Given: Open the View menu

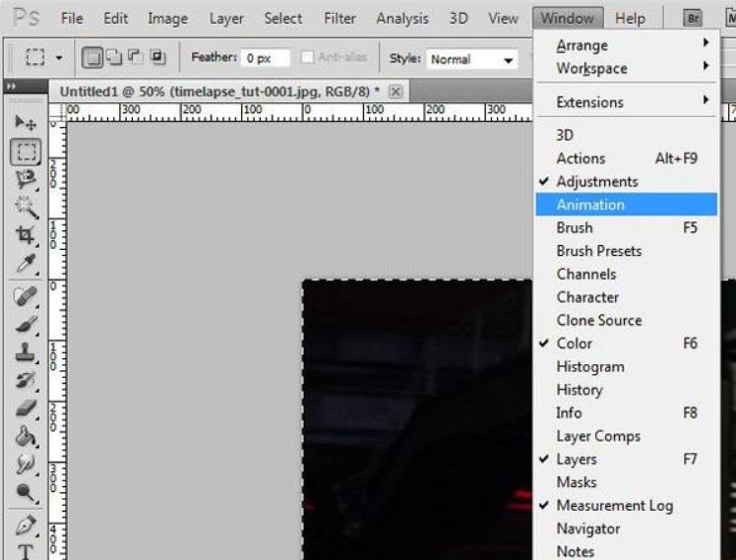Looking at the screenshot, I should [503, 19].
